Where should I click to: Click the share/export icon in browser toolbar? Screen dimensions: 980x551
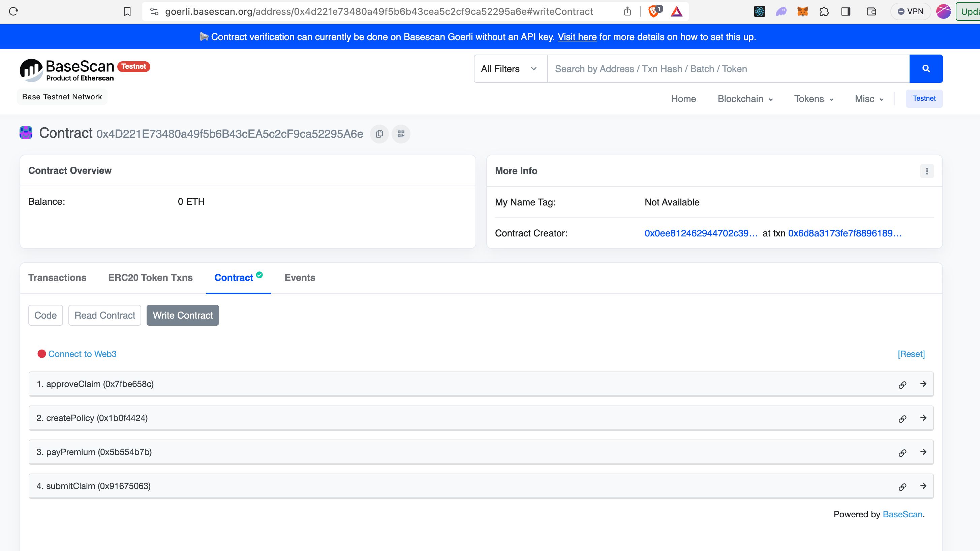tap(626, 11)
